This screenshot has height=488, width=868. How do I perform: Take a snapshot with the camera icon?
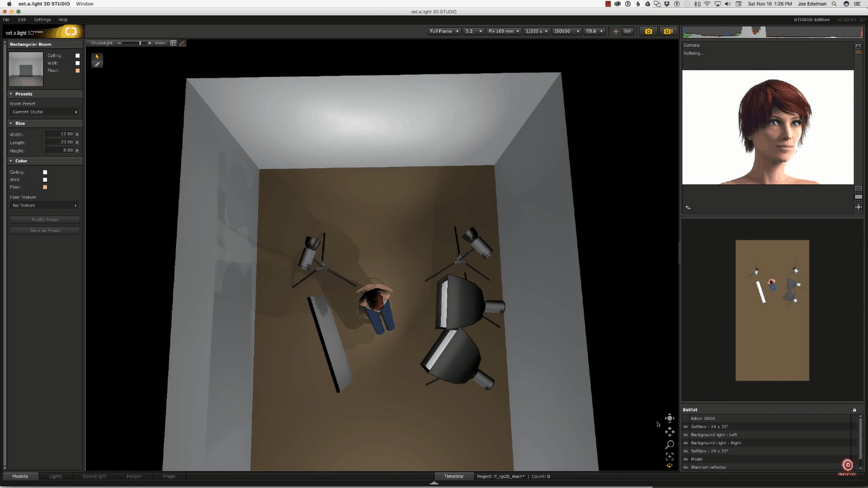click(x=648, y=31)
